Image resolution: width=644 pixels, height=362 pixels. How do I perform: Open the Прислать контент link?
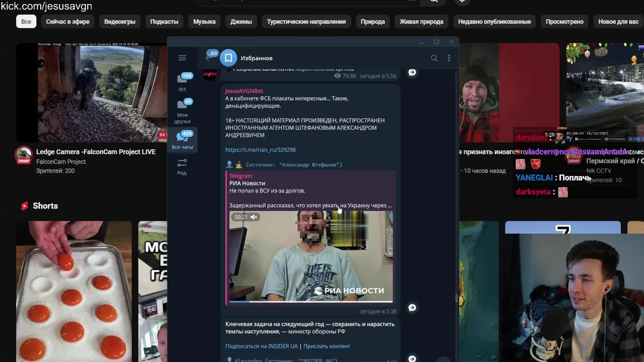click(327, 346)
